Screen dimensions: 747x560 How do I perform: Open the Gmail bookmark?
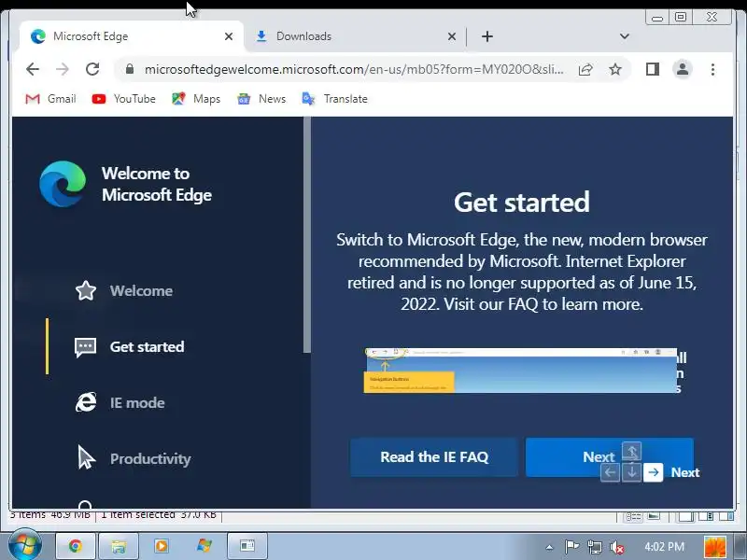pos(50,99)
